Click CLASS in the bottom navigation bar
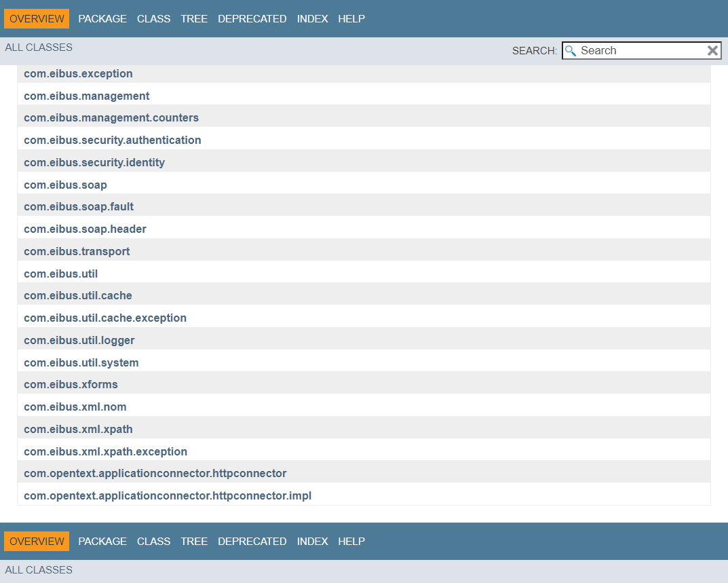728x583 pixels. 153,542
